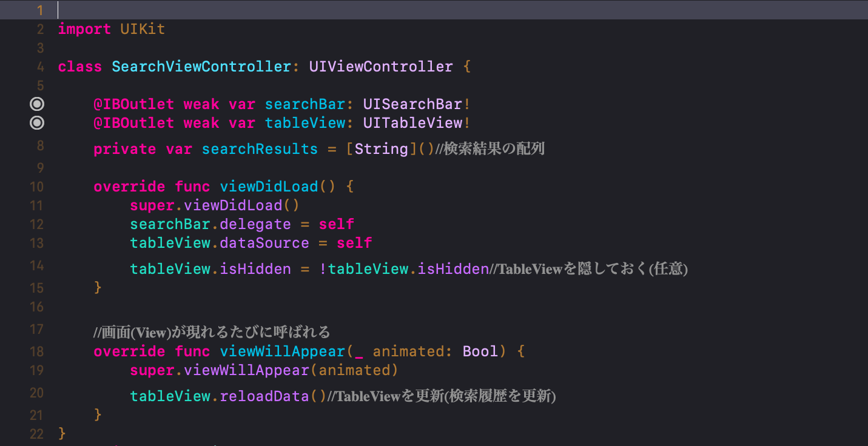Click 'tableView.reloadData()' call

(228, 396)
